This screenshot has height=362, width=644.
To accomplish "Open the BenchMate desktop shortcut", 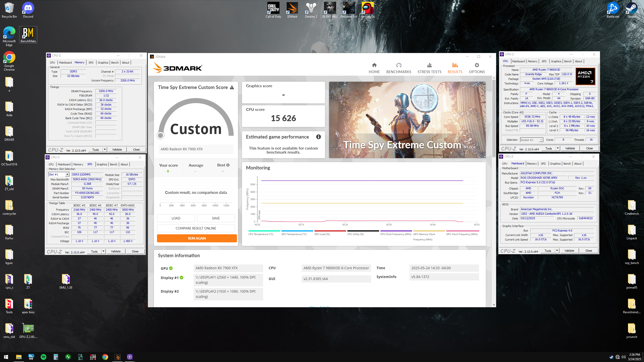I will 28,35.
